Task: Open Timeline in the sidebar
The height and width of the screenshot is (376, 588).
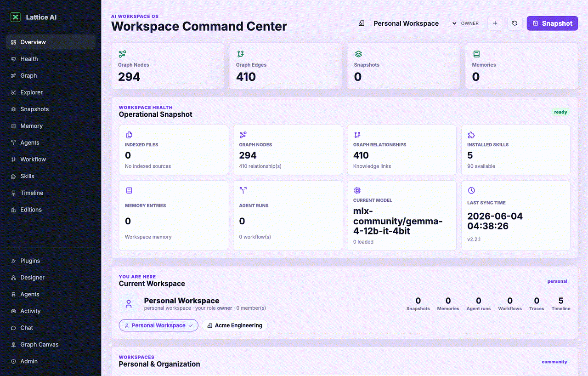Action: [51, 193]
